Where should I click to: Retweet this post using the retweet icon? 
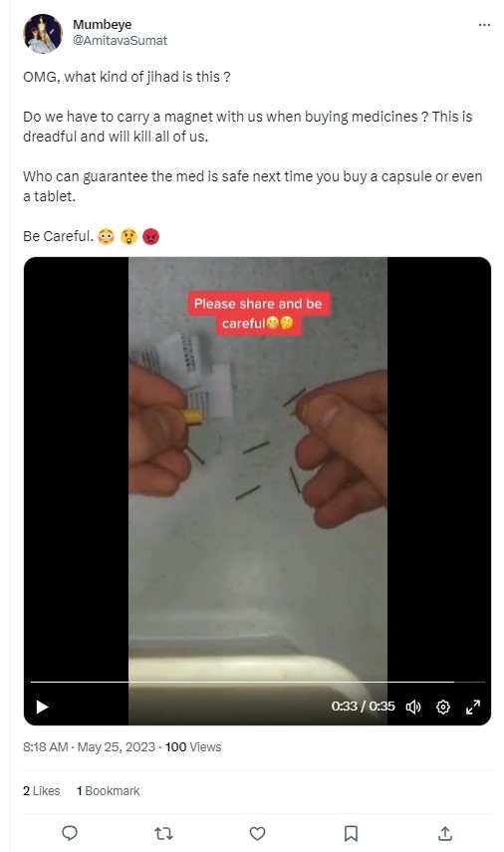[163, 833]
